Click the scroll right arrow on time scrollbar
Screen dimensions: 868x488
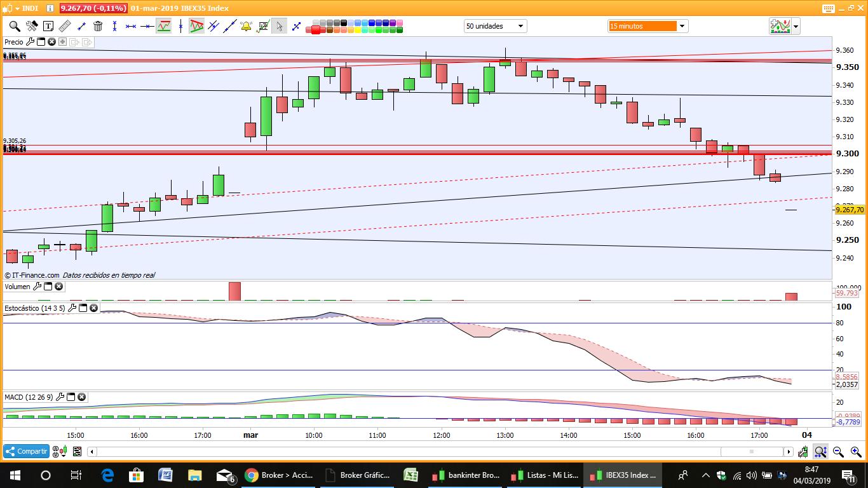tap(789, 452)
